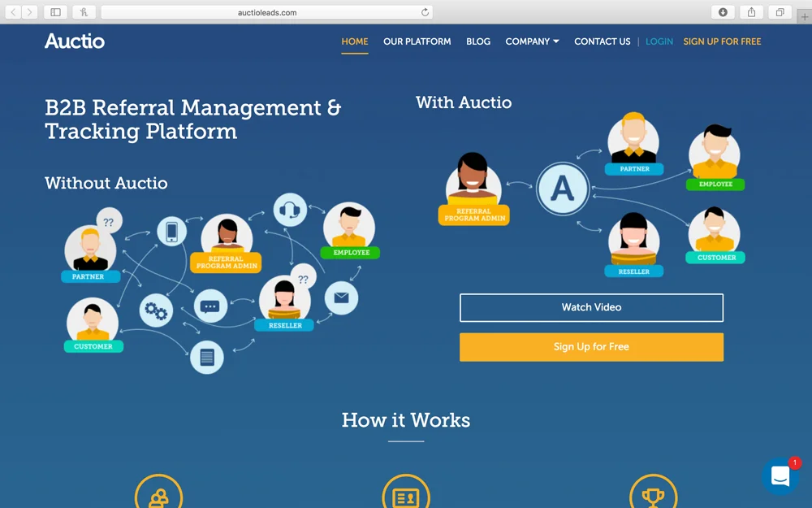Viewport: 812px width, 508px height.
Task: Click the RESELLER label under Without Auctio
Action: pyautogui.click(x=285, y=326)
